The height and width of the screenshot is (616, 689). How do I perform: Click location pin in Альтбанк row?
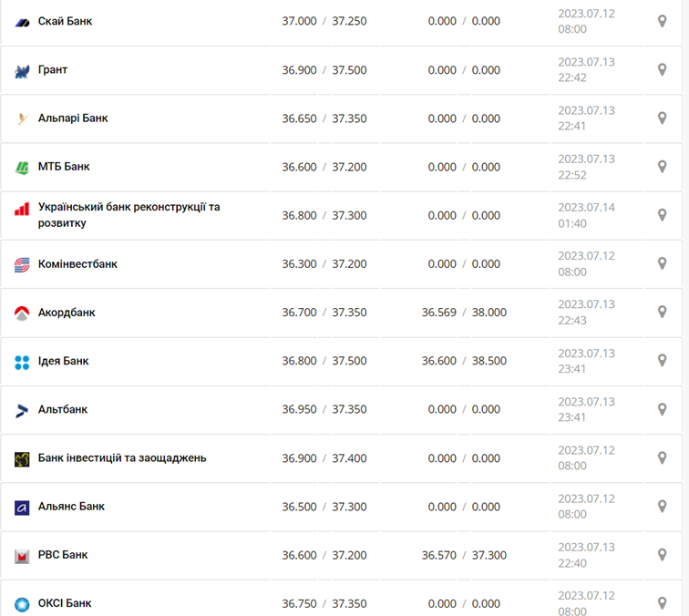pos(663,409)
